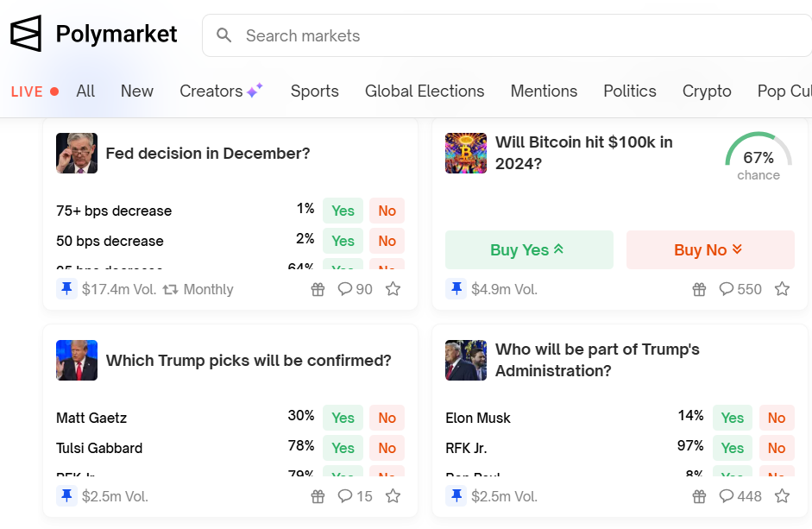Star the Trump's Administration market
This screenshot has height=529, width=812.
pyautogui.click(x=782, y=496)
